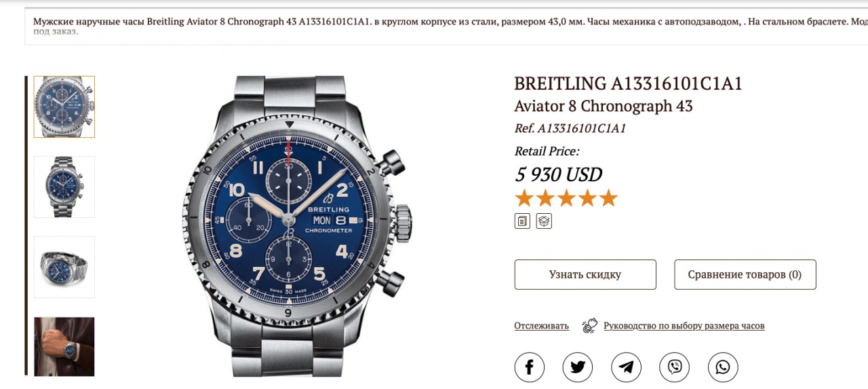
Task: Share the watch via Viber
Action: [x=675, y=367]
